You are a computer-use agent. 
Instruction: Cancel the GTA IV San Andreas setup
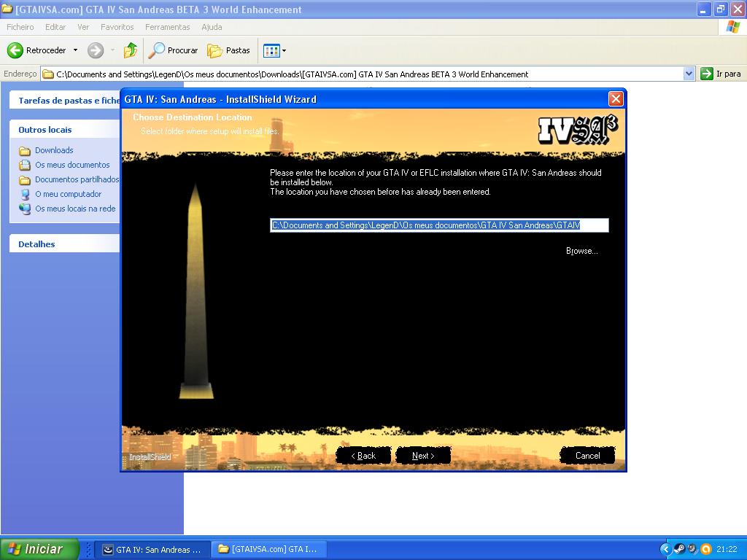(x=587, y=456)
